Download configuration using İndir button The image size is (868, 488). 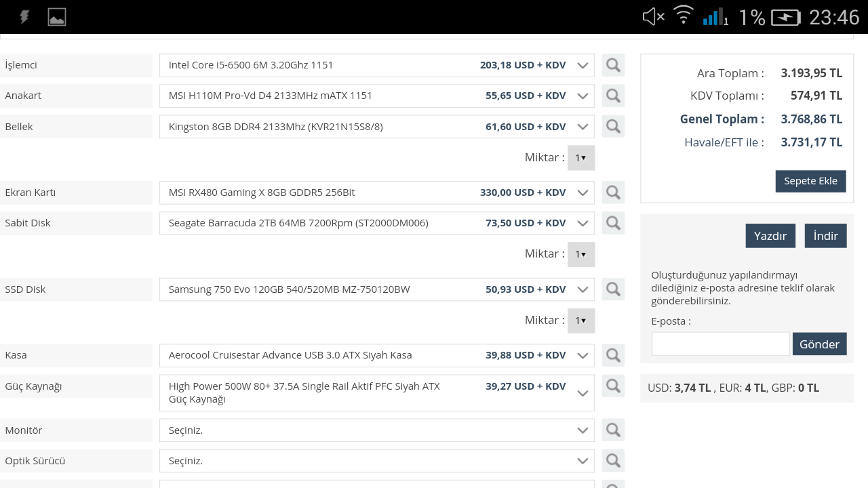point(826,236)
